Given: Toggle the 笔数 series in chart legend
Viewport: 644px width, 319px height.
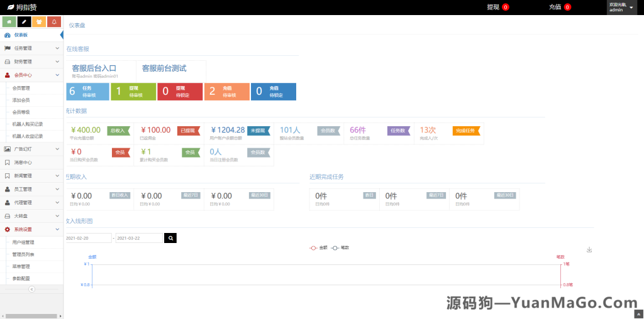Looking at the screenshot, I should coord(340,247).
